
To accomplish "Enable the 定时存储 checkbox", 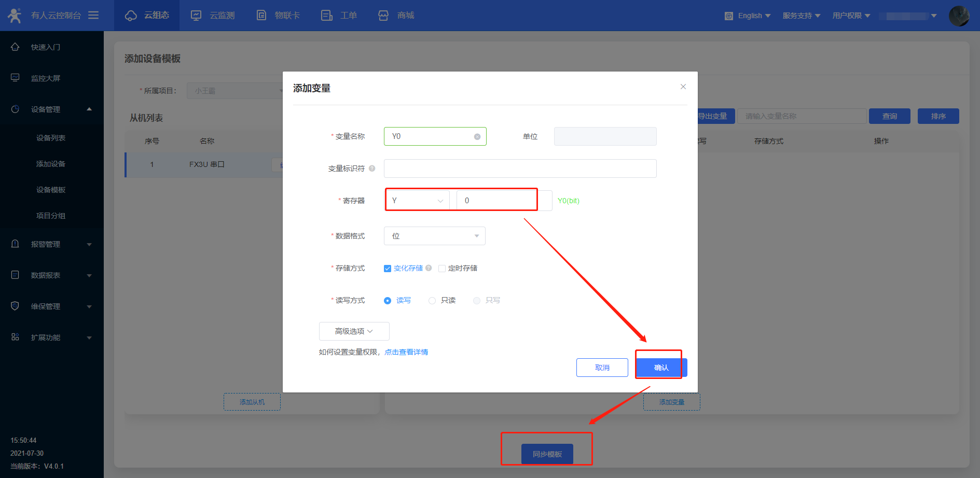I will [x=442, y=269].
